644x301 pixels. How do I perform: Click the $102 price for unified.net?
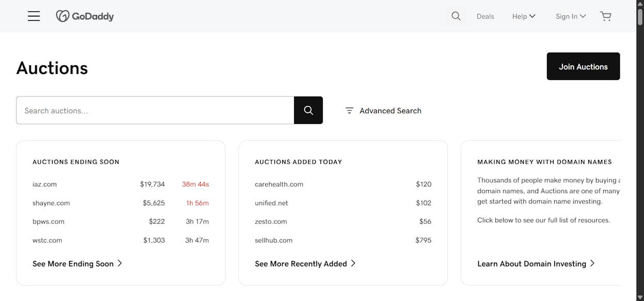click(x=424, y=203)
